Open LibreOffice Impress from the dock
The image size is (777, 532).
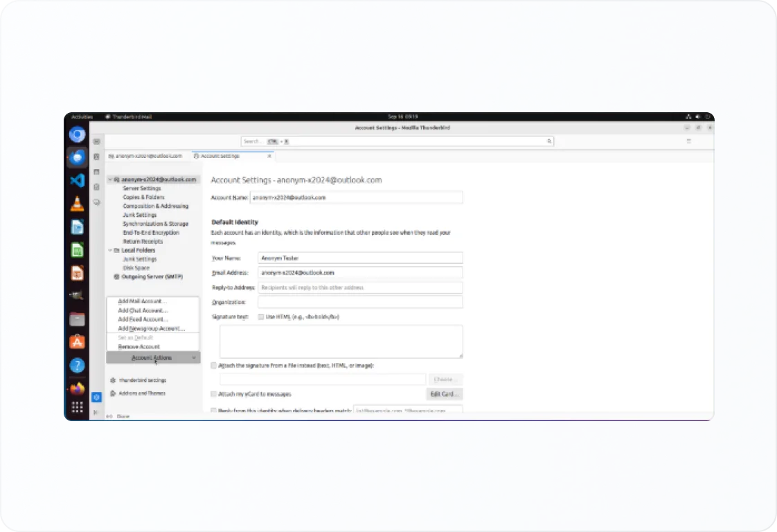[77, 273]
